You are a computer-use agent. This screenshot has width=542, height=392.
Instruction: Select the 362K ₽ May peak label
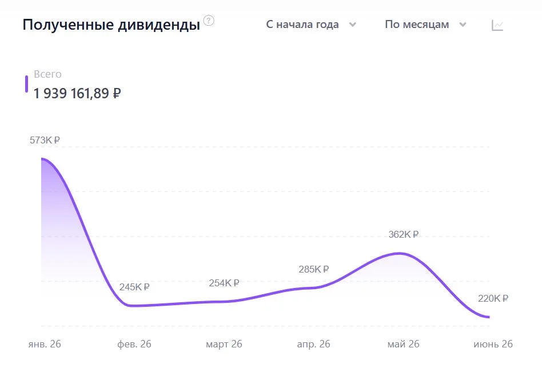404,234
